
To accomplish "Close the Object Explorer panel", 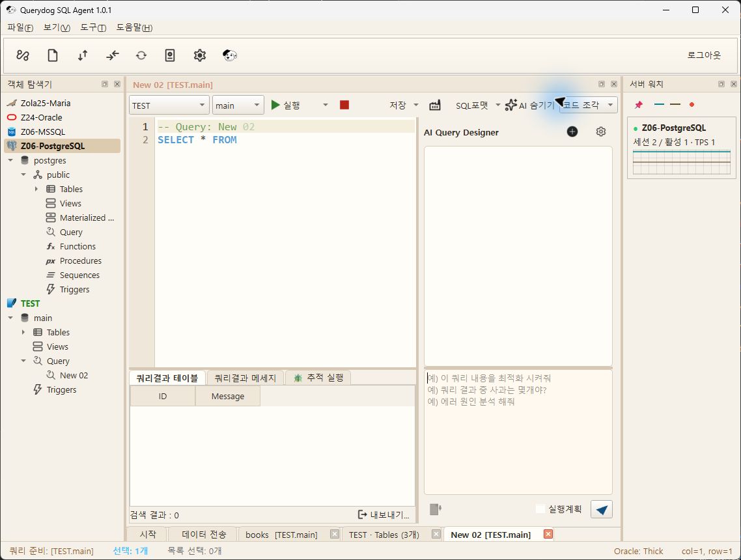I will click(117, 84).
